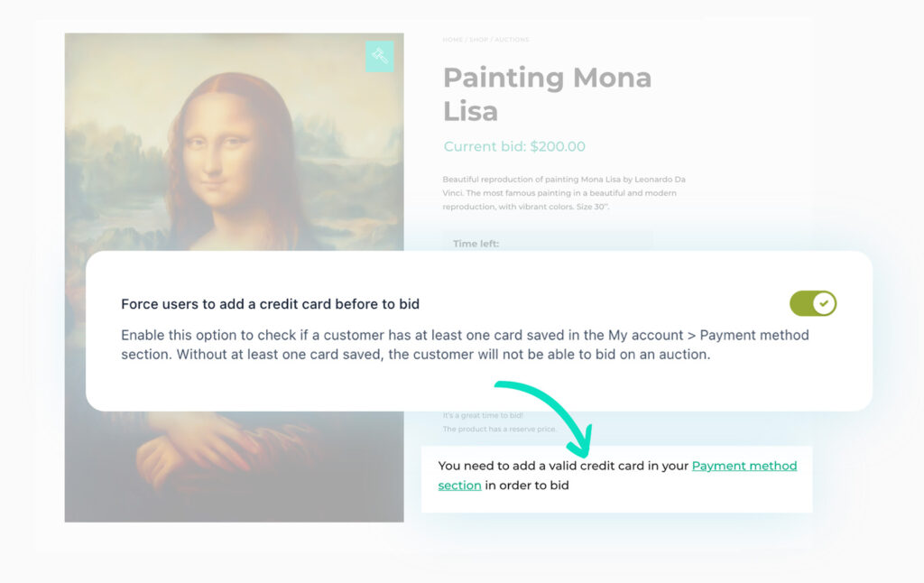Open the Payment method section link
Viewport: 924px width, 583px height.
(x=744, y=466)
